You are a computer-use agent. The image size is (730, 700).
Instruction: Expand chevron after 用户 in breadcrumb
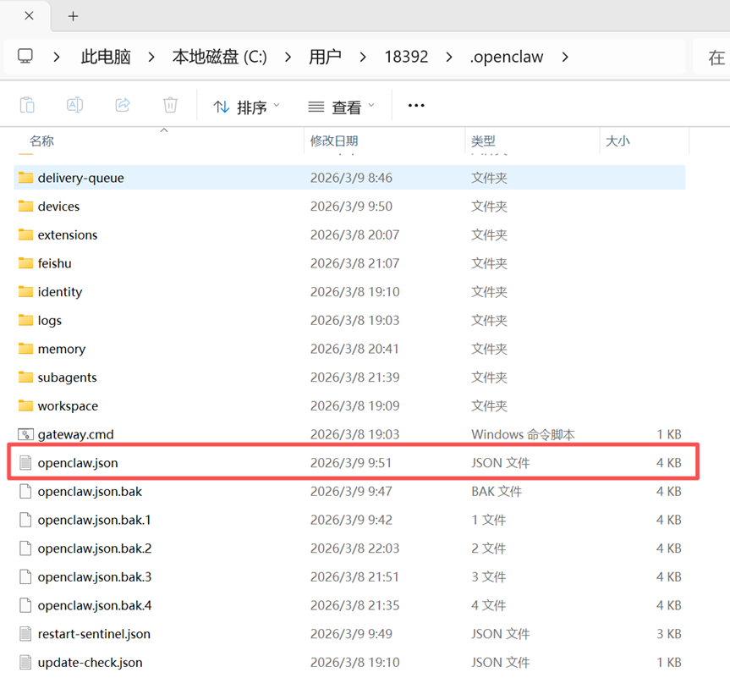[363, 58]
